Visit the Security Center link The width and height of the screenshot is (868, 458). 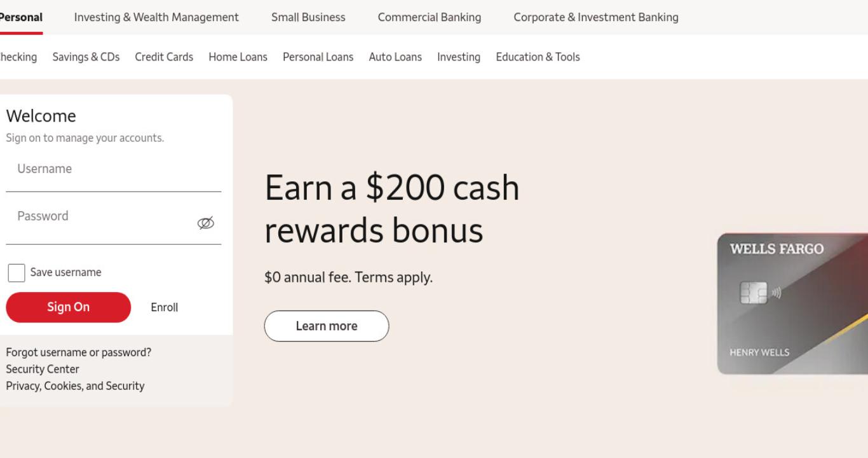coord(43,369)
